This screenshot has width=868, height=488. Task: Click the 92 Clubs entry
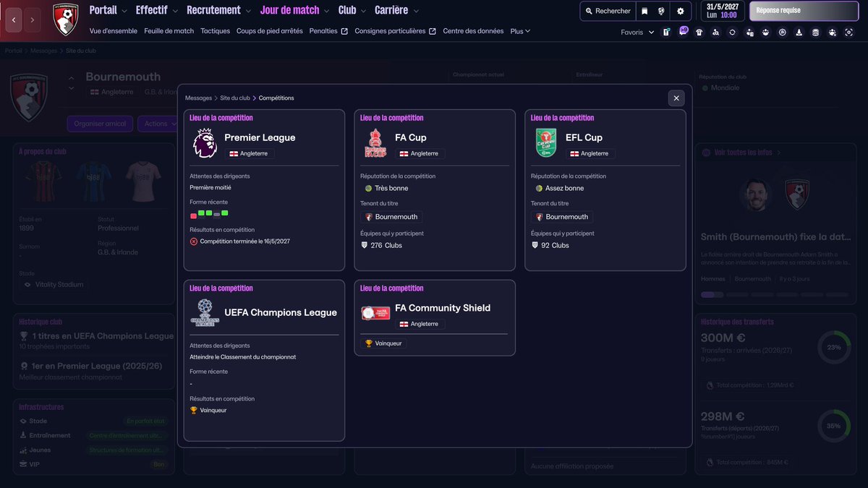point(550,245)
